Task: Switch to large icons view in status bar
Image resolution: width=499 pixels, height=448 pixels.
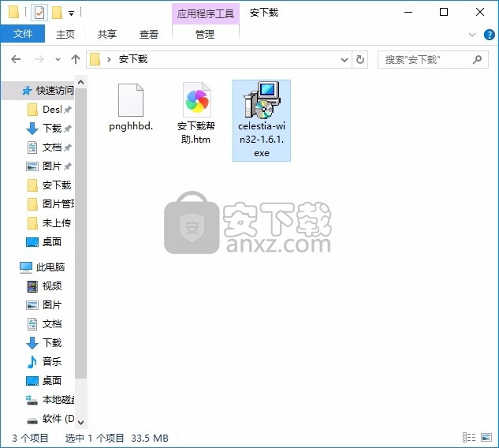Action: (x=486, y=437)
